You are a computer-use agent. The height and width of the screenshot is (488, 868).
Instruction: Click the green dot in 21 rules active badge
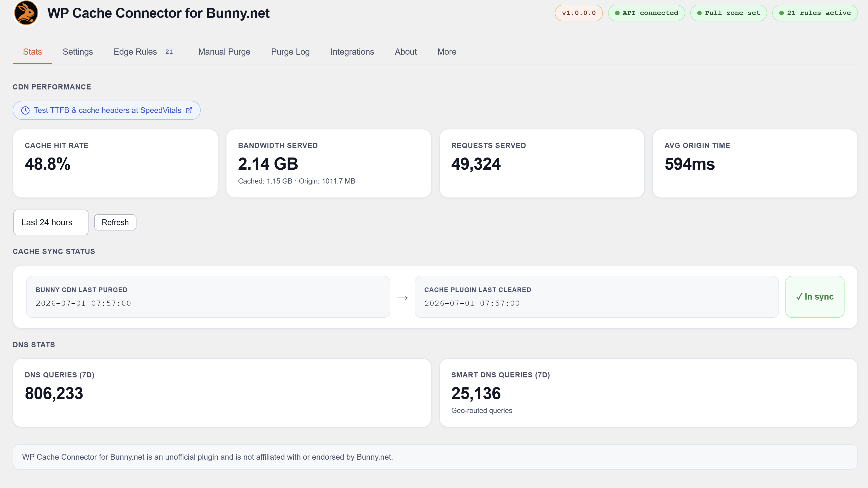point(781,13)
